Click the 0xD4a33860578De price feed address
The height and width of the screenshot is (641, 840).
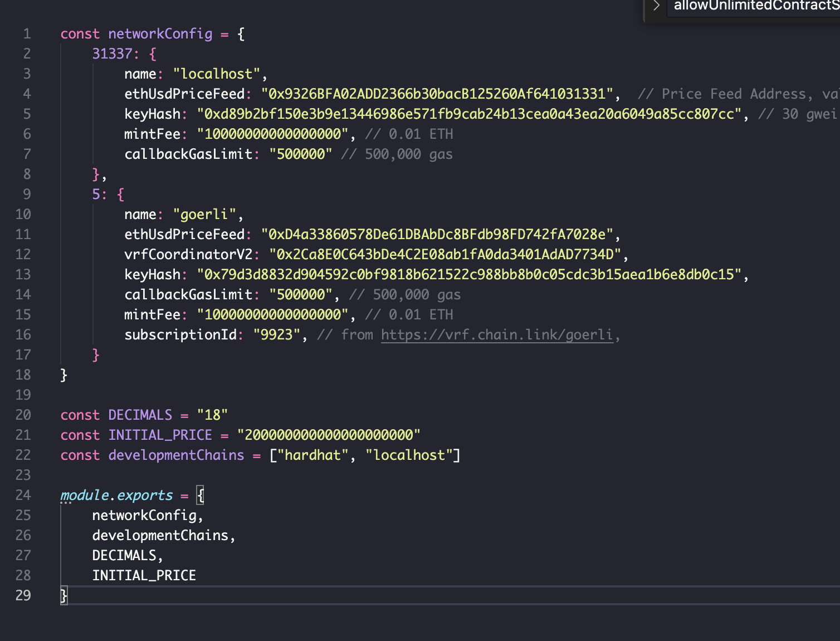[x=437, y=235]
